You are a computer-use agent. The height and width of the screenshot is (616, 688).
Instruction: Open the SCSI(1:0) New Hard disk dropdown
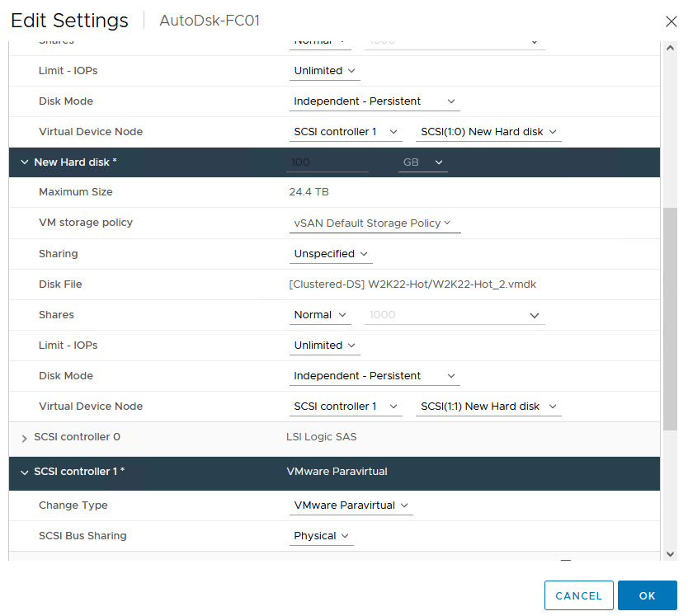coord(488,132)
